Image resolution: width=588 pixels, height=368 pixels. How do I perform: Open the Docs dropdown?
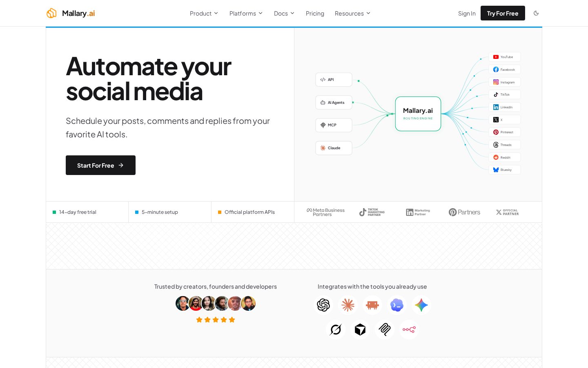click(x=284, y=13)
